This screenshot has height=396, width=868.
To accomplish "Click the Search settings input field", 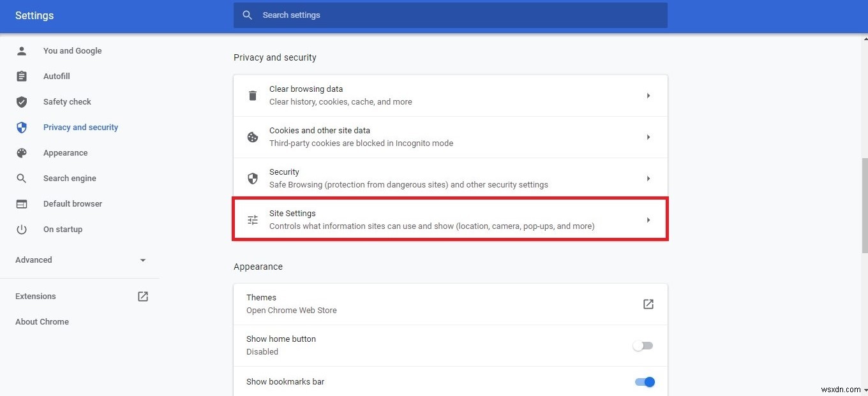I will [x=450, y=15].
